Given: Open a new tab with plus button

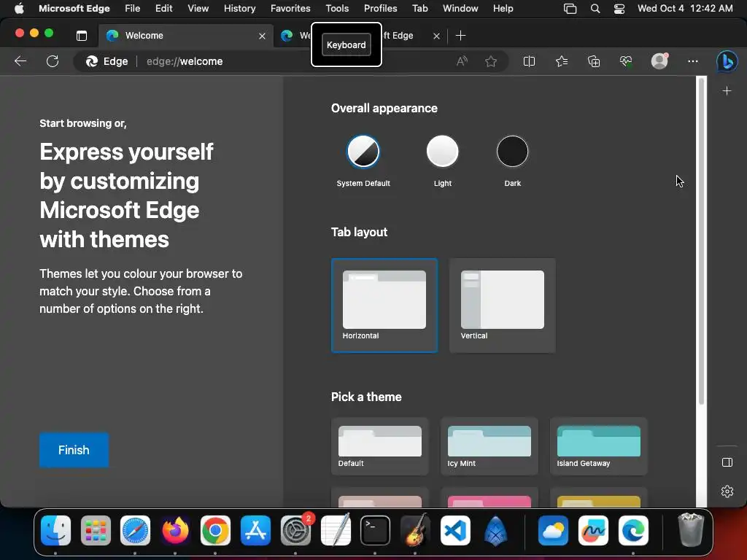Looking at the screenshot, I should click(x=461, y=36).
